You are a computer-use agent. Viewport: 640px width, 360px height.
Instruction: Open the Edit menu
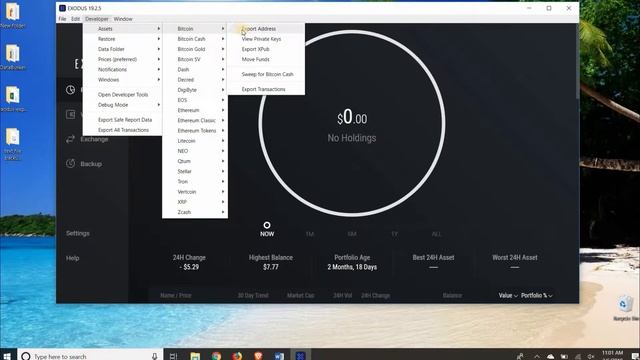point(76,19)
